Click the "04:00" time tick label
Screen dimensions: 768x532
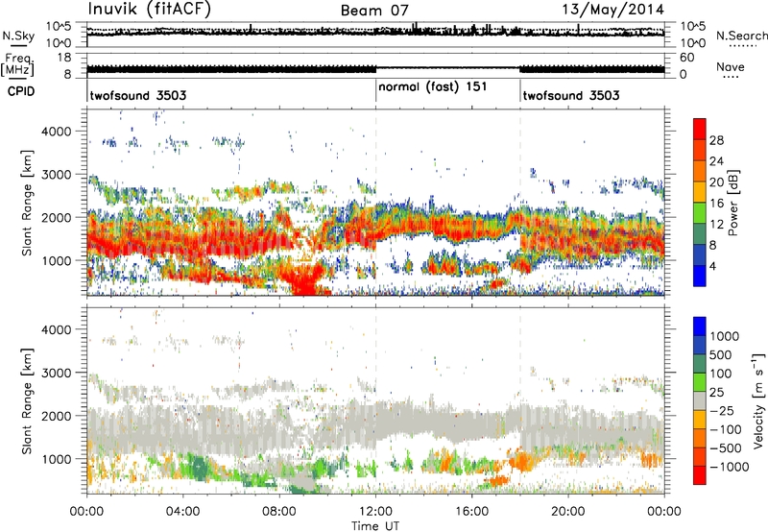[182, 512]
